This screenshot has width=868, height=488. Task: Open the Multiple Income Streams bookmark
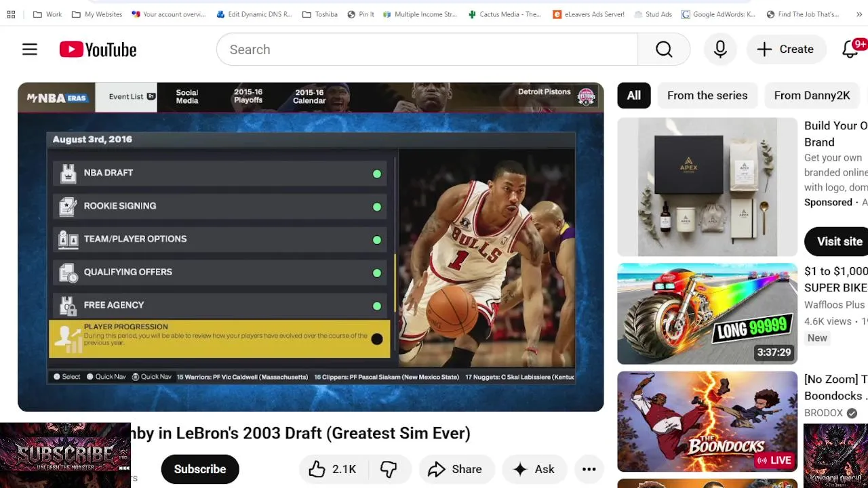[420, 14]
